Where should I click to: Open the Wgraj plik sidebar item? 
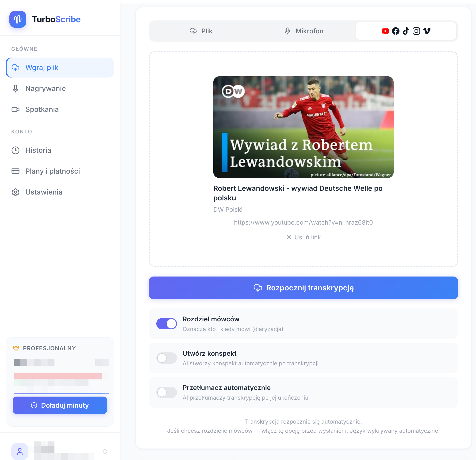pyautogui.click(x=60, y=68)
